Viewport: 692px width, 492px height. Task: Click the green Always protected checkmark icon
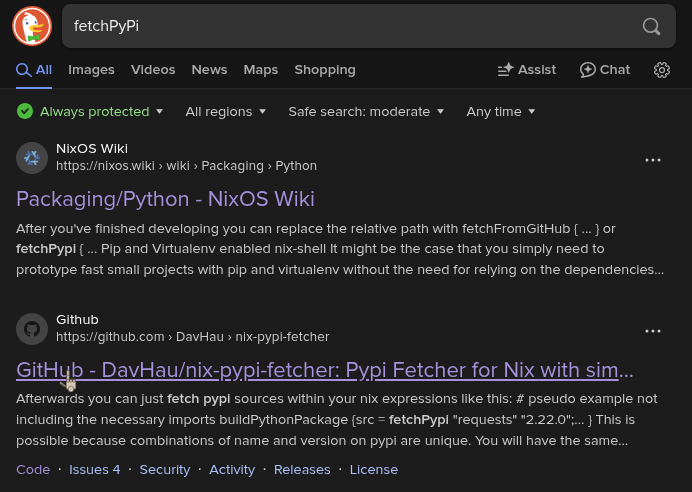(25, 111)
